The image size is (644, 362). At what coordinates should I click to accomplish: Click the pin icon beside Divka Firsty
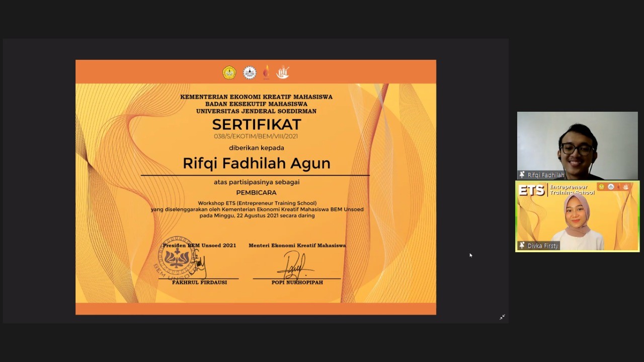pos(522,246)
